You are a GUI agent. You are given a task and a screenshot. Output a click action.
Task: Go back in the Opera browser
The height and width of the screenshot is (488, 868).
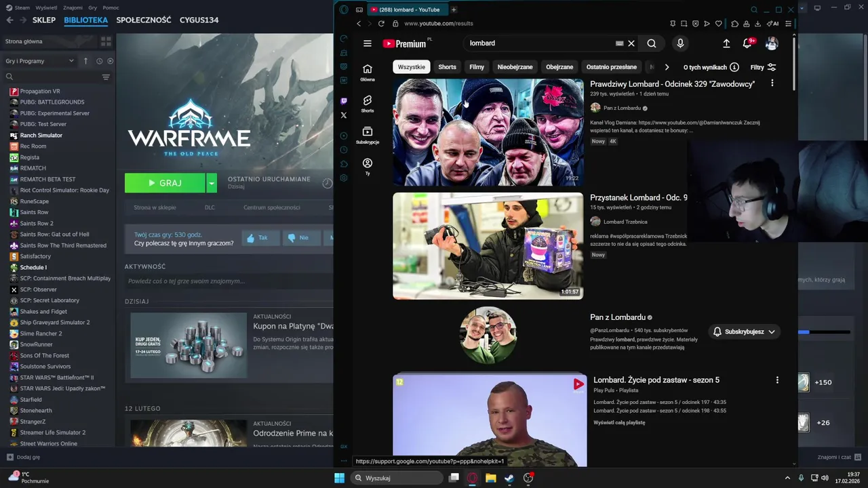pos(359,24)
